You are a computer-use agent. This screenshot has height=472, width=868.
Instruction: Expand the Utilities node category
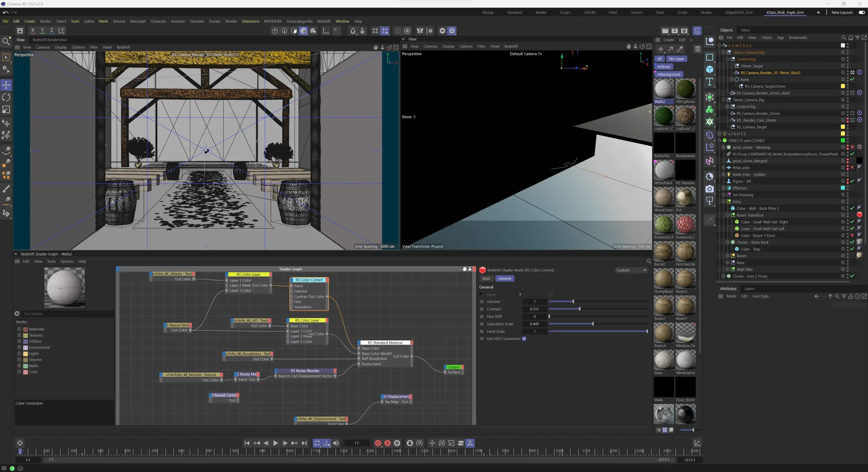tap(19, 341)
